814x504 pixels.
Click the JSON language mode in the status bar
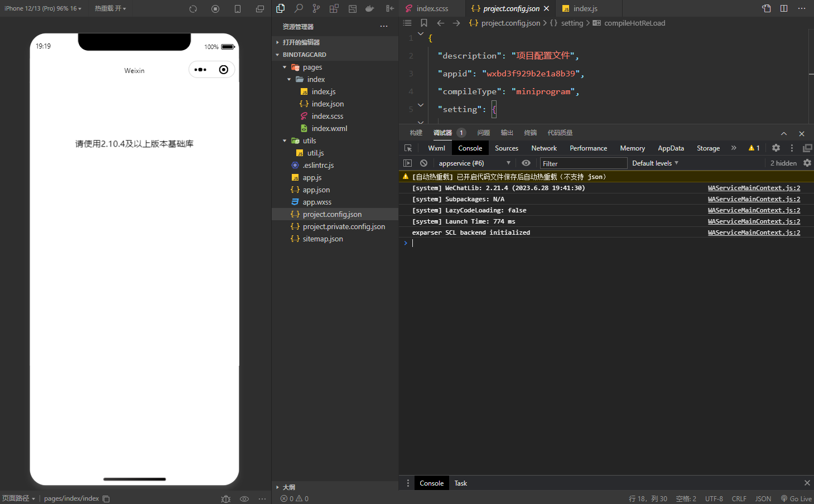click(763, 499)
